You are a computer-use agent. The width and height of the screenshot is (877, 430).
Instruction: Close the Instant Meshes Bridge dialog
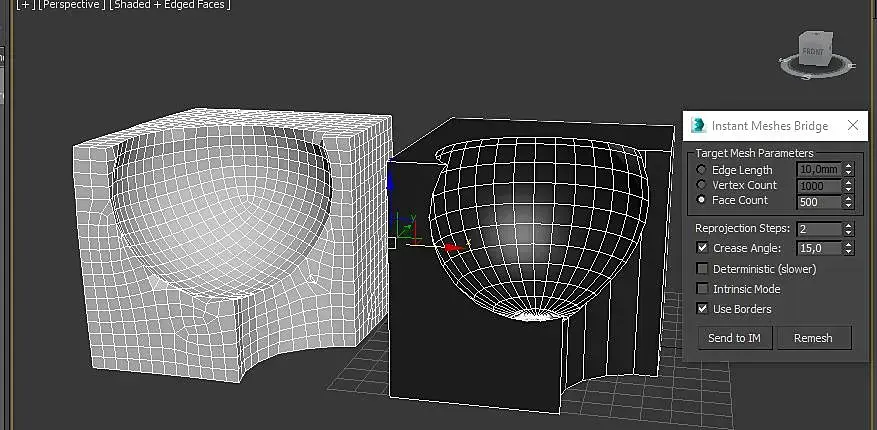coord(853,126)
